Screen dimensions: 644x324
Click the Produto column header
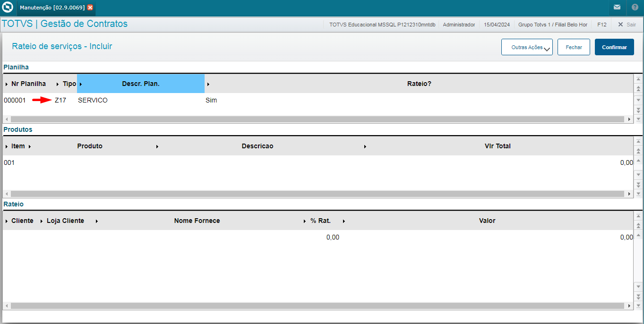click(x=90, y=146)
